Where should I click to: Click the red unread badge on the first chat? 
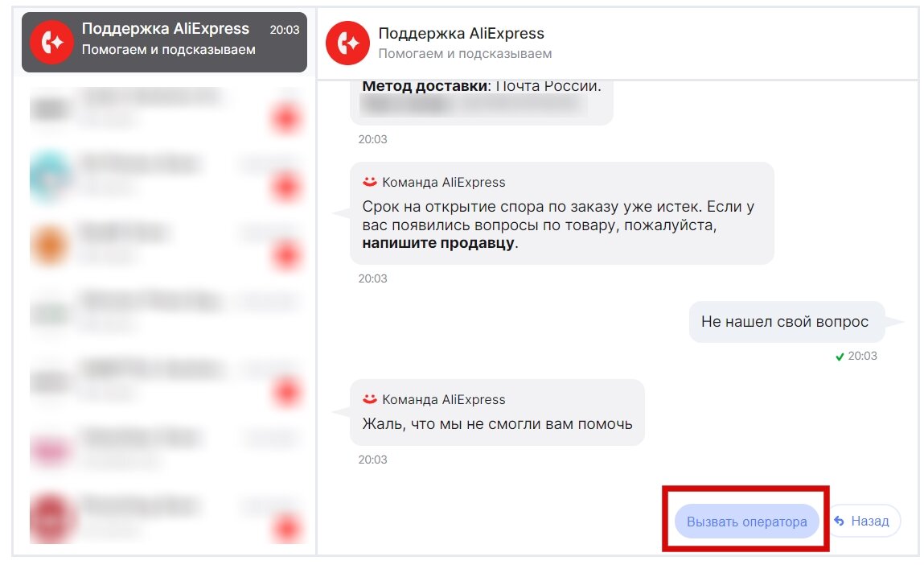(285, 118)
